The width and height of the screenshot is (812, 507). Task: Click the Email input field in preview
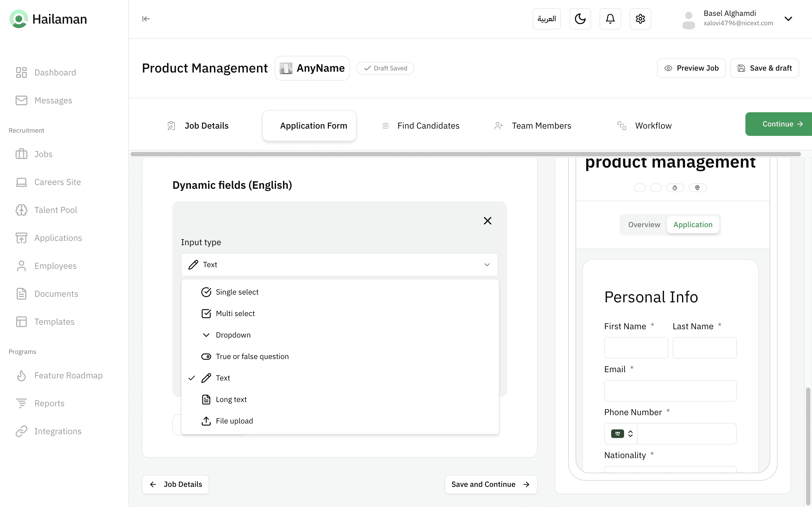[x=670, y=391]
